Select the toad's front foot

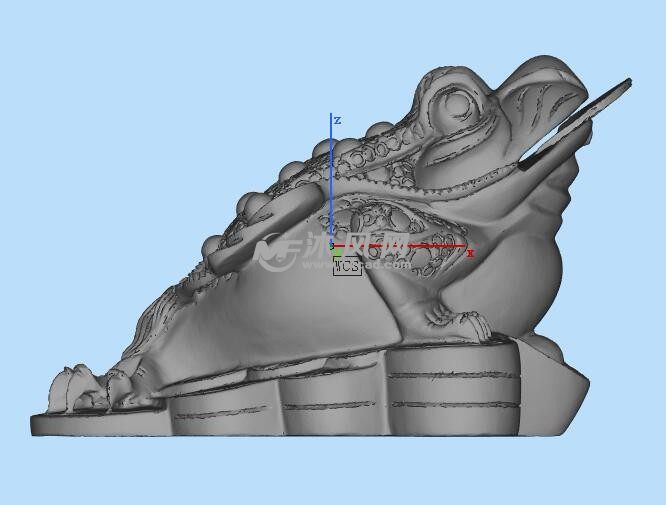coord(455,320)
